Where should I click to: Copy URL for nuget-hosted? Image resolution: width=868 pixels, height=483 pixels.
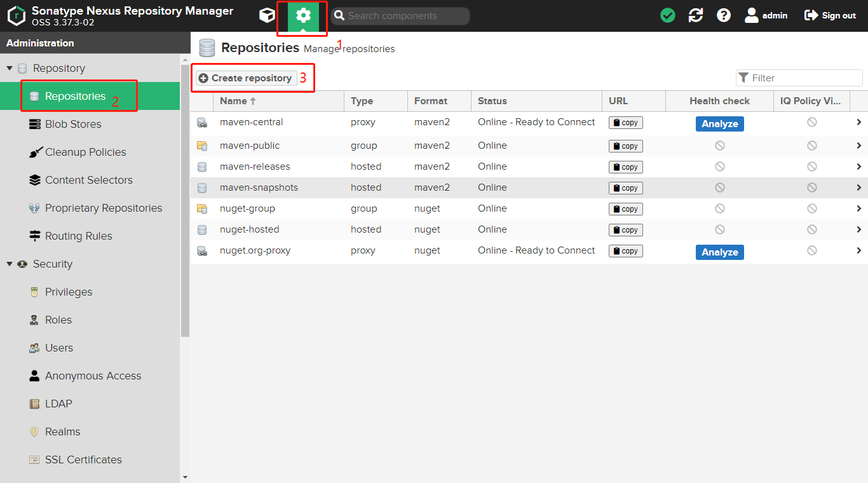pos(626,230)
